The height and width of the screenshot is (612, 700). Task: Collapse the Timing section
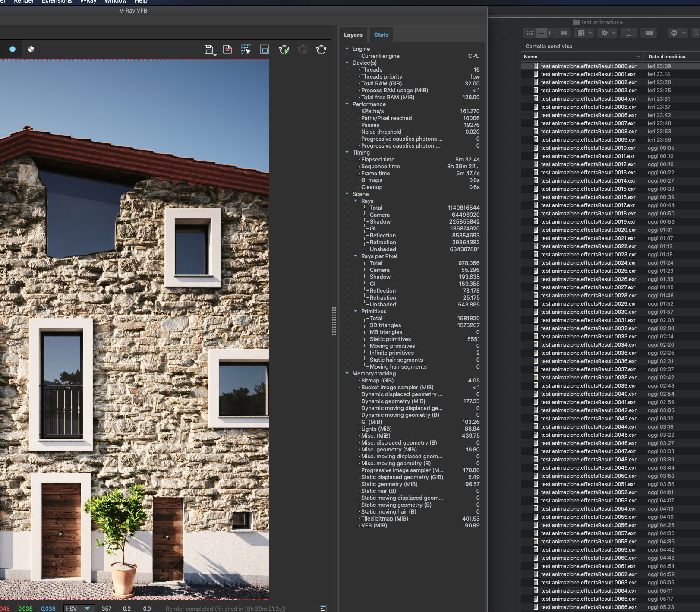pyautogui.click(x=347, y=152)
